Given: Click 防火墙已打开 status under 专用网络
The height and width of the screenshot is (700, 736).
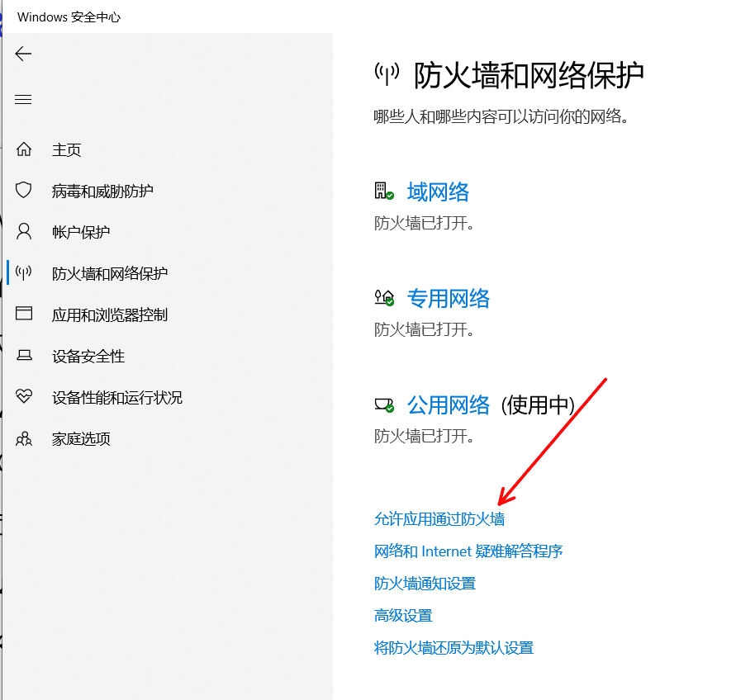Looking at the screenshot, I should tap(424, 329).
